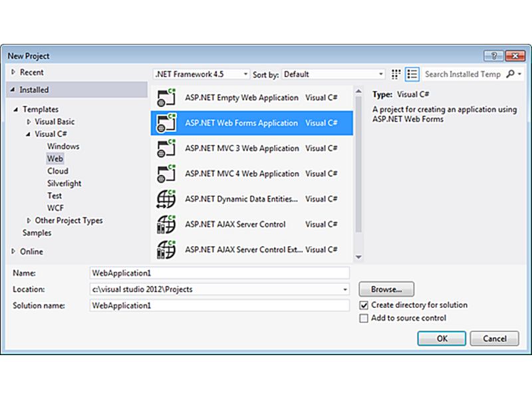Click the template list scrollbar thumb
The image size is (532, 399).
coord(358,164)
